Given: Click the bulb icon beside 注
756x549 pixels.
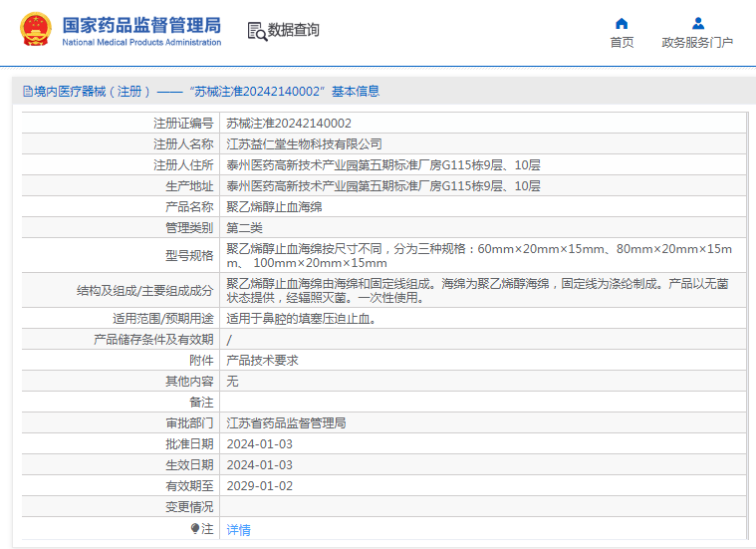Looking at the screenshot, I should click(195, 529).
